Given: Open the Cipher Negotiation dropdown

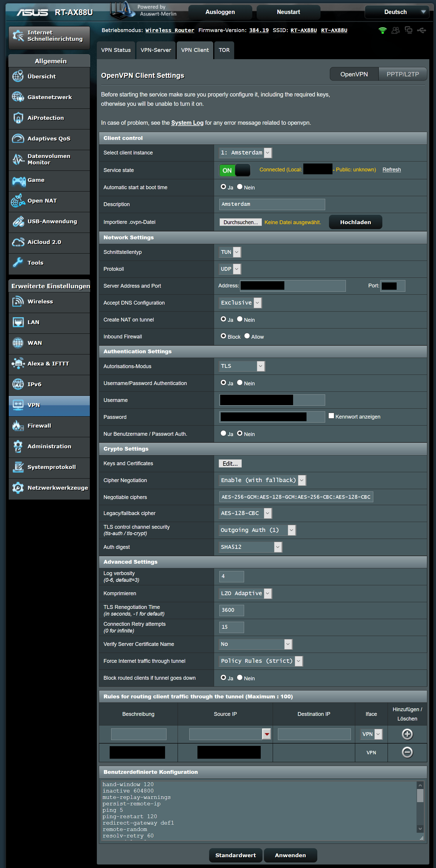Looking at the screenshot, I should coord(262,480).
